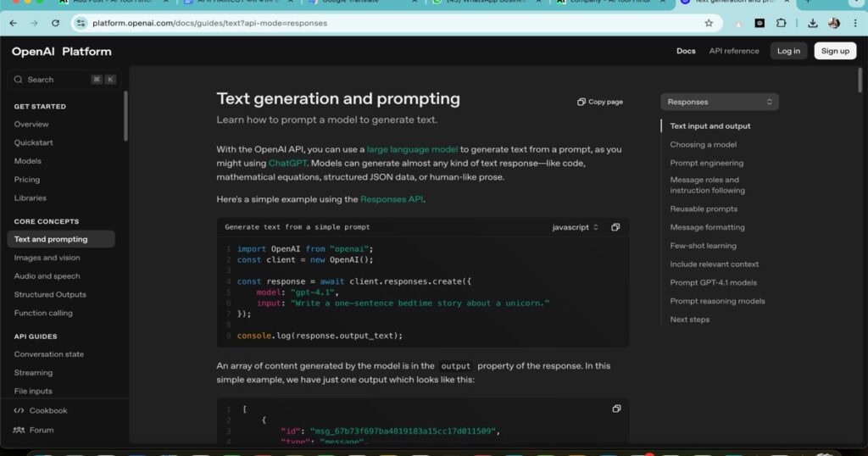Open the Libraries page
The height and width of the screenshot is (456, 868).
(31, 198)
